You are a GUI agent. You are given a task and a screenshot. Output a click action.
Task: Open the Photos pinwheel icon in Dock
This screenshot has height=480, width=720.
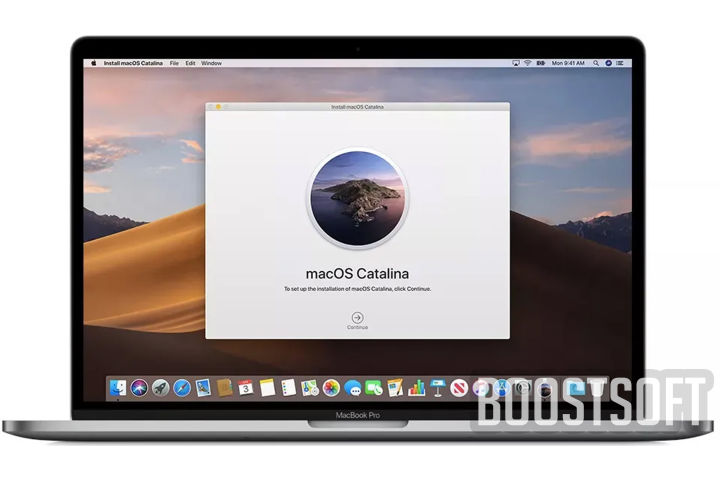coord(331,388)
